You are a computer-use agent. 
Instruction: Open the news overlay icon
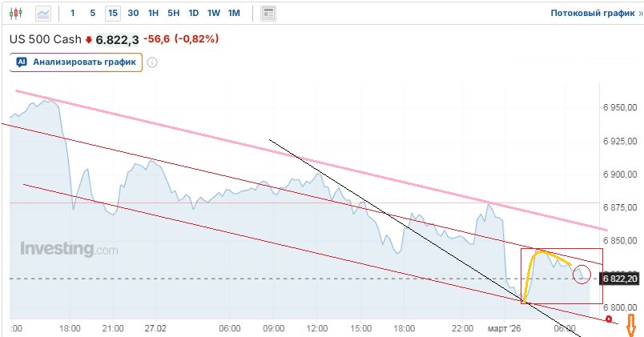268,13
